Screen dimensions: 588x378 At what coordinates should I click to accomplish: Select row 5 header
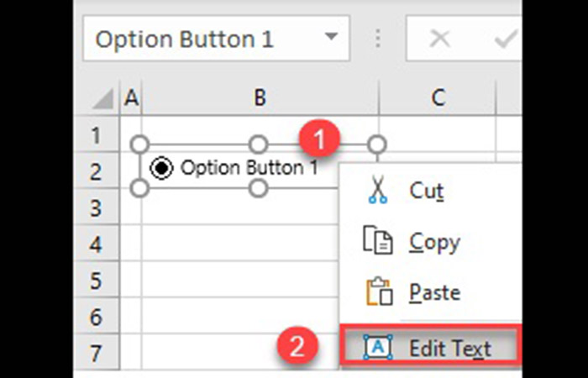(x=97, y=280)
